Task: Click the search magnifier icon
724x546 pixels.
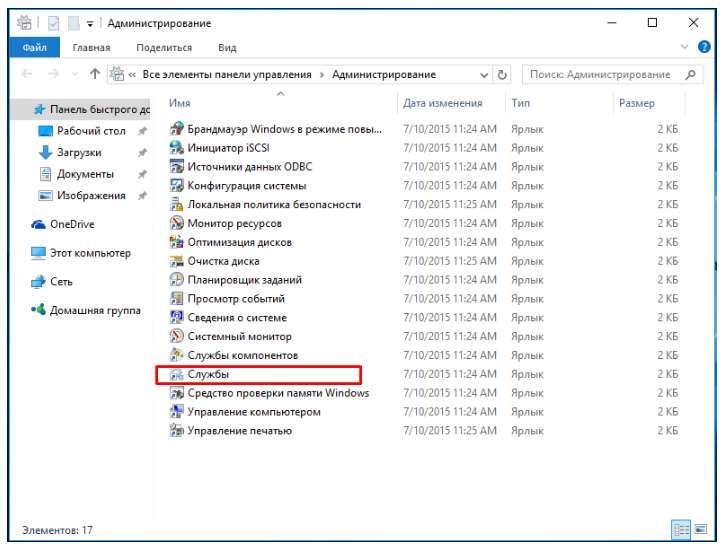Action: click(690, 74)
